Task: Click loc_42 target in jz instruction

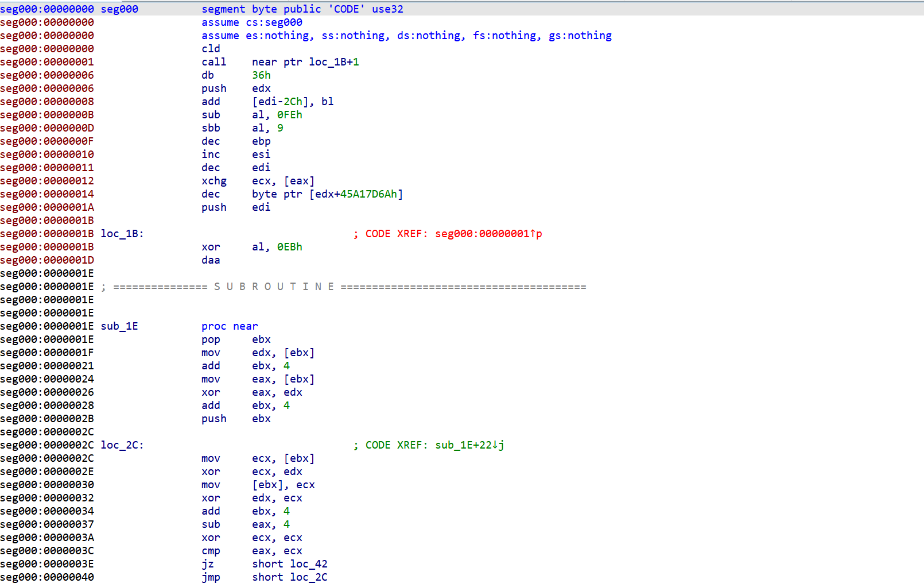Action: (309, 564)
